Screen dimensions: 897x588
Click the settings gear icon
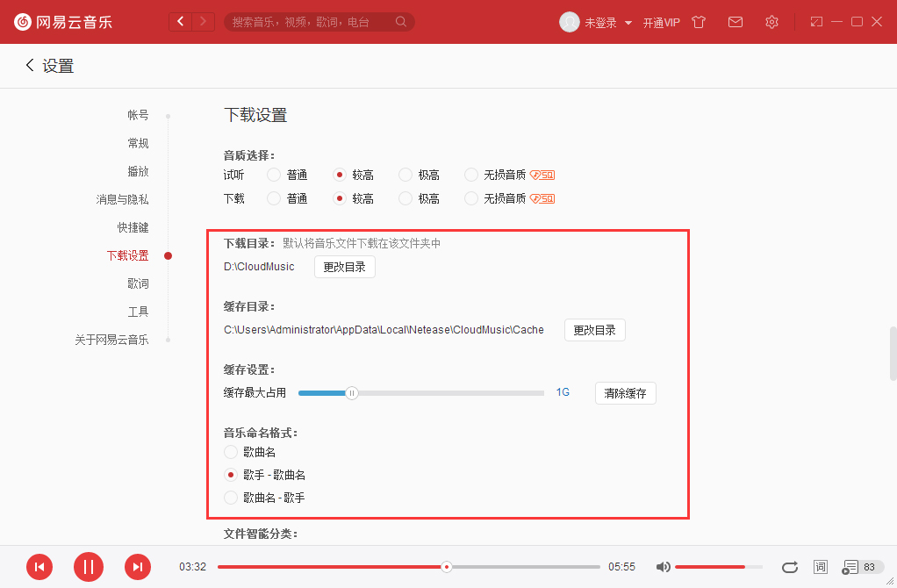coord(771,22)
